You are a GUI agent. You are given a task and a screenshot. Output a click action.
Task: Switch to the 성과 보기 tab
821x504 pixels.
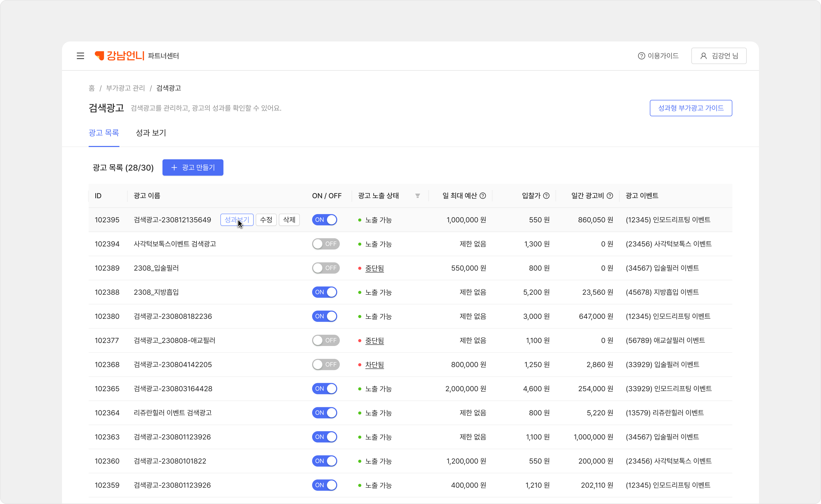(151, 133)
